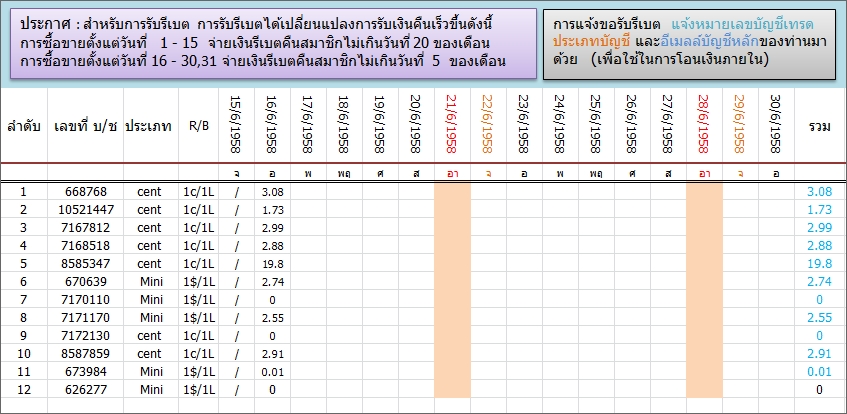Select the 27/6/1958 date header
The image size is (847, 414).
point(668,124)
